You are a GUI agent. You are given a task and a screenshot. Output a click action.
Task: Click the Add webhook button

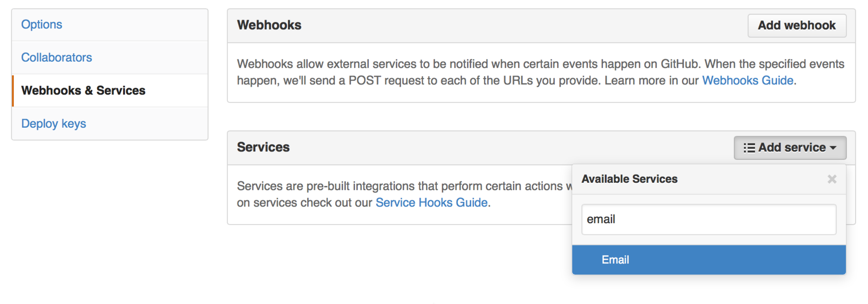[797, 26]
